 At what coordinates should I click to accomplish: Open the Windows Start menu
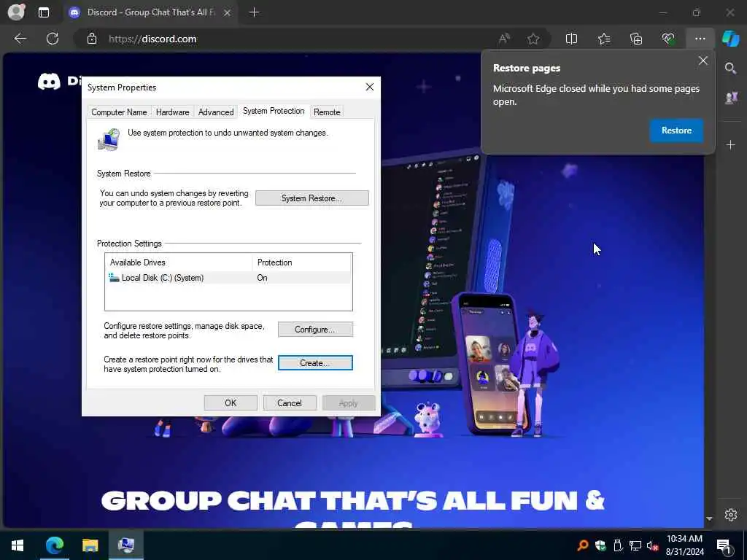click(18, 545)
